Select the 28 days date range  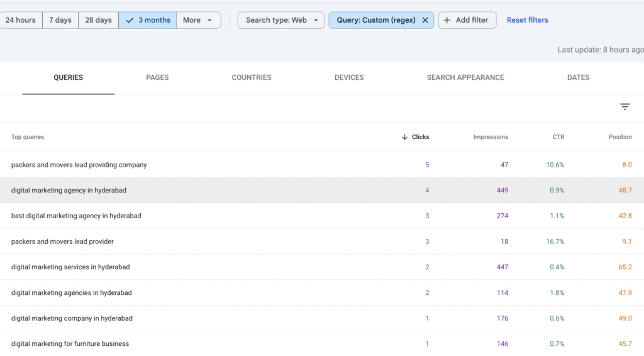(98, 20)
